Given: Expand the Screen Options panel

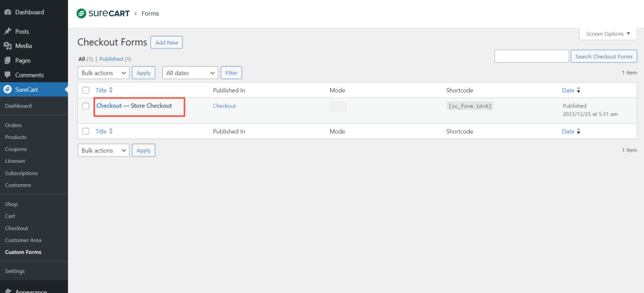Looking at the screenshot, I should [x=608, y=34].
